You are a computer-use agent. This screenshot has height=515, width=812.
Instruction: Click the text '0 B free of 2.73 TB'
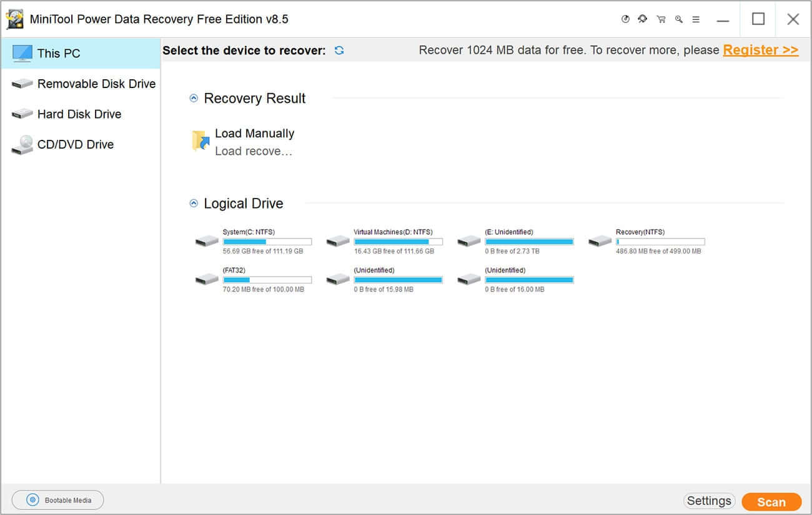tap(512, 251)
